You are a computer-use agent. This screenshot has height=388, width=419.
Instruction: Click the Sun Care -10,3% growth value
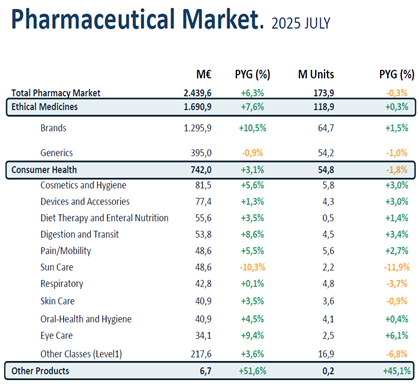click(x=253, y=267)
